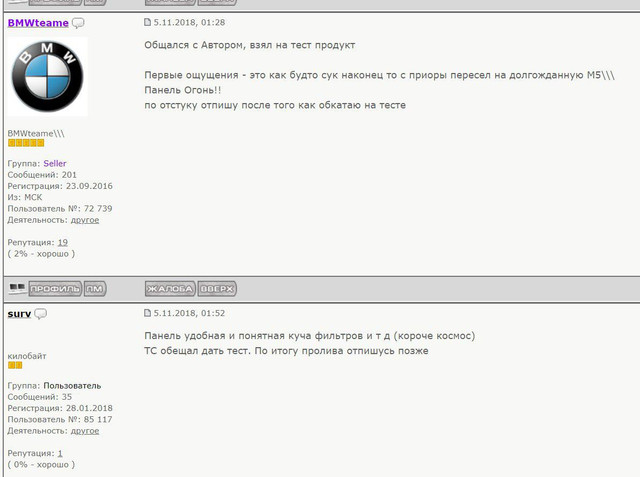Screen dimensions: 640x477
Task: Click the post document icon dated 5.11.2018, 01:28
Action: 147,22
